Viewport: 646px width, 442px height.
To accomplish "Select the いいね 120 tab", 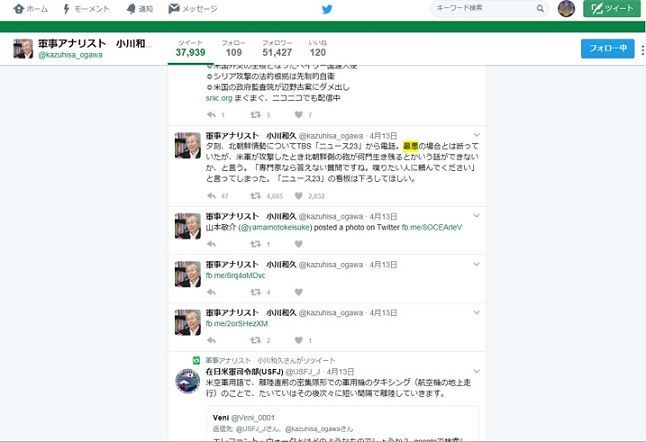I will (318, 49).
